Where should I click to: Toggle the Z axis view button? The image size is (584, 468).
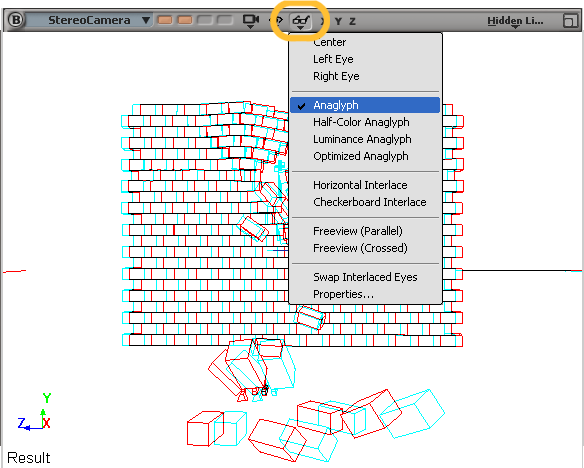click(352, 21)
